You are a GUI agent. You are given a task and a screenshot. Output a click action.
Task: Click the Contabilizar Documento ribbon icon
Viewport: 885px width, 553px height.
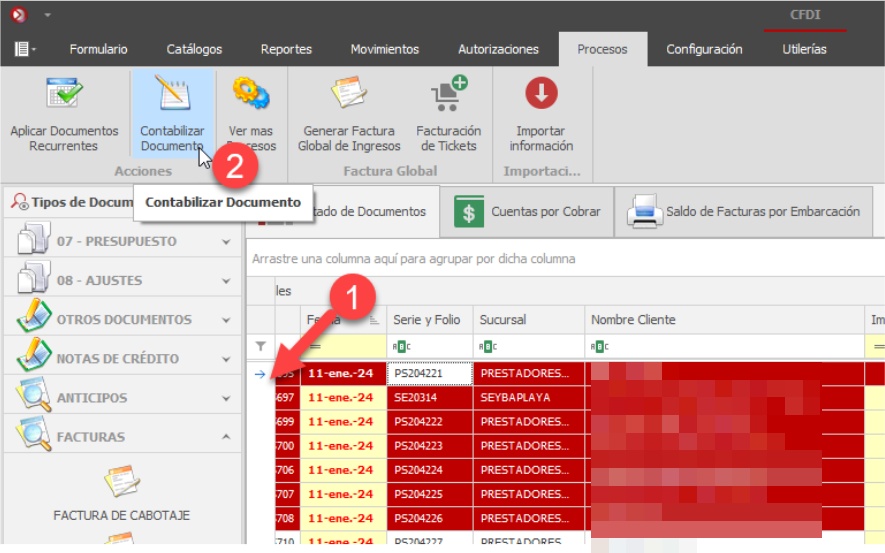[172, 94]
